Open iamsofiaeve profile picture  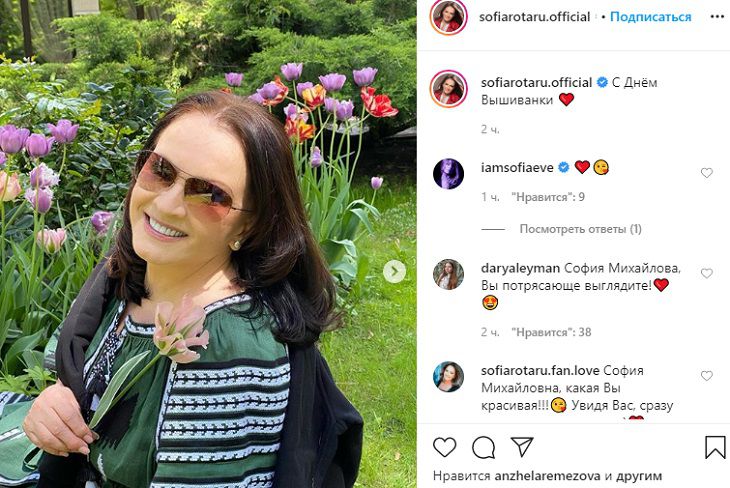point(449,173)
